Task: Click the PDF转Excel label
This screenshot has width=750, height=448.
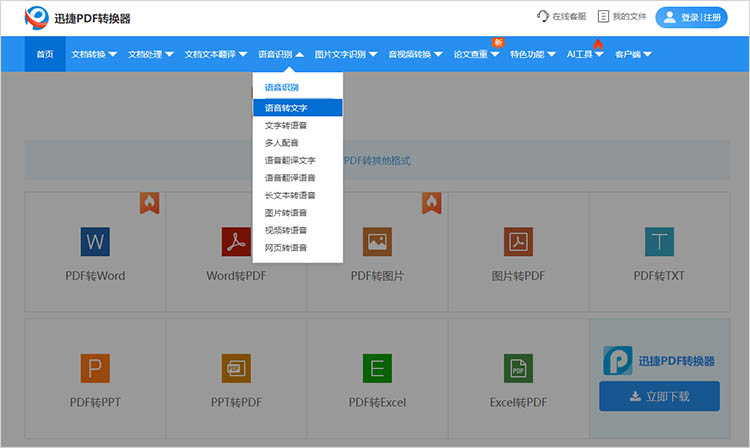Action: tap(377, 403)
